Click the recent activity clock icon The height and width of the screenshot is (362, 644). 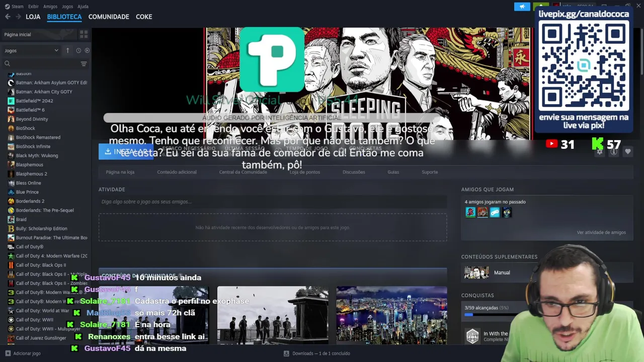(78, 50)
